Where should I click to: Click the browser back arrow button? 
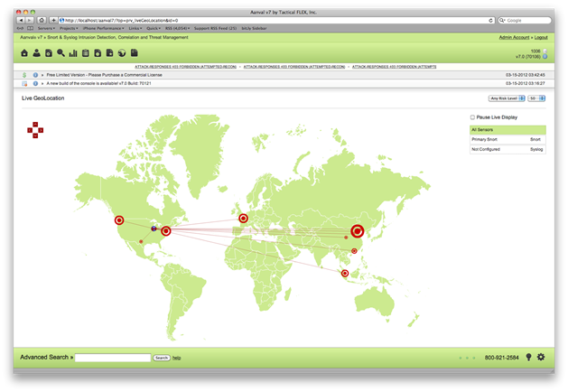coord(21,19)
